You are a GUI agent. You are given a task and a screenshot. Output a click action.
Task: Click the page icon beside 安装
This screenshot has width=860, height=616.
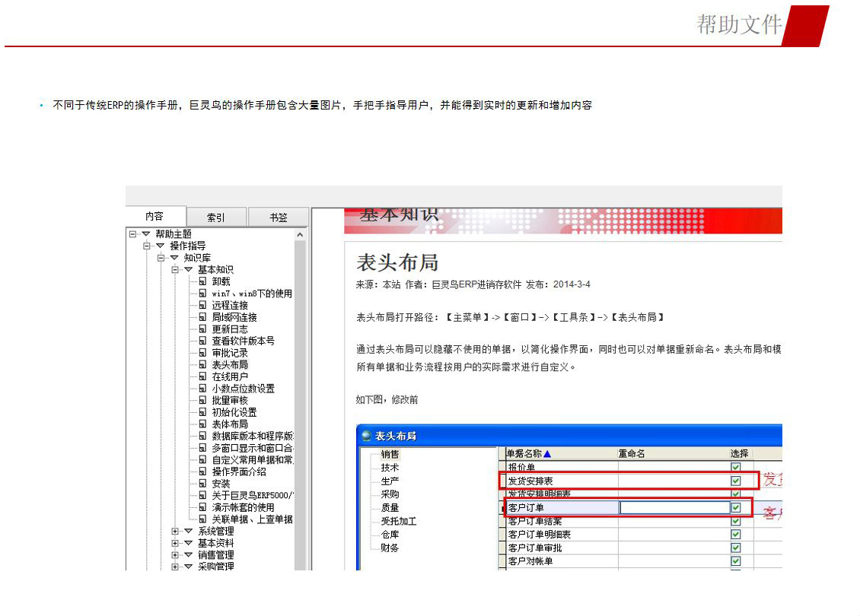(x=203, y=484)
